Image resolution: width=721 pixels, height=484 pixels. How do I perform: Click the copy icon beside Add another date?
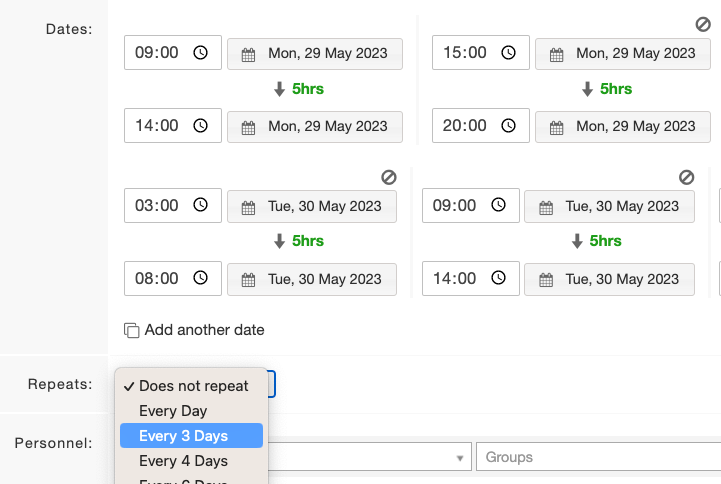coord(132,330)
